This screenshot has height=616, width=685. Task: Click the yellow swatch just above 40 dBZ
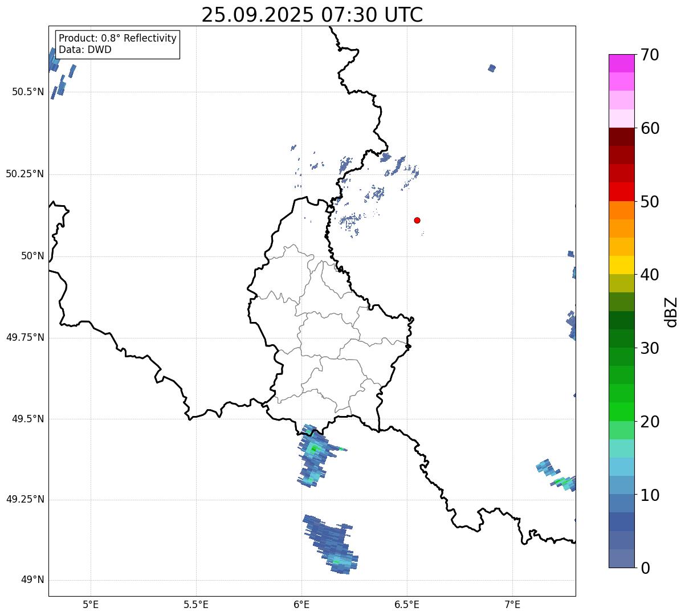coord(621,265)
